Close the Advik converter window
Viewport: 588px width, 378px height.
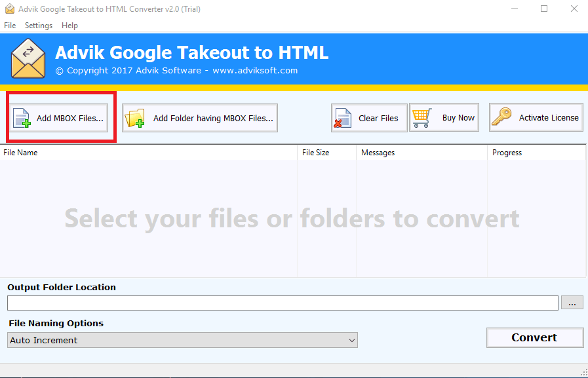574,9
